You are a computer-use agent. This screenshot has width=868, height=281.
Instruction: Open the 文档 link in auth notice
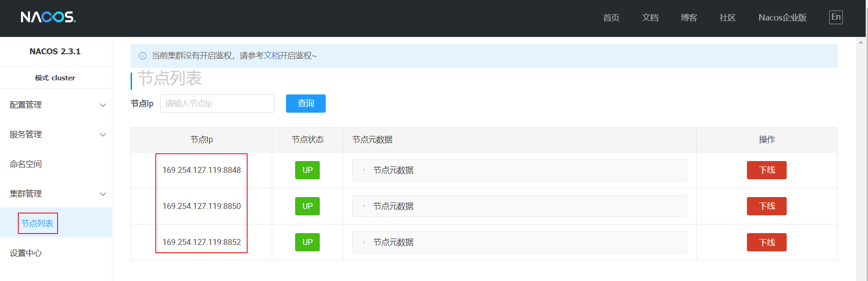(271, 56)
